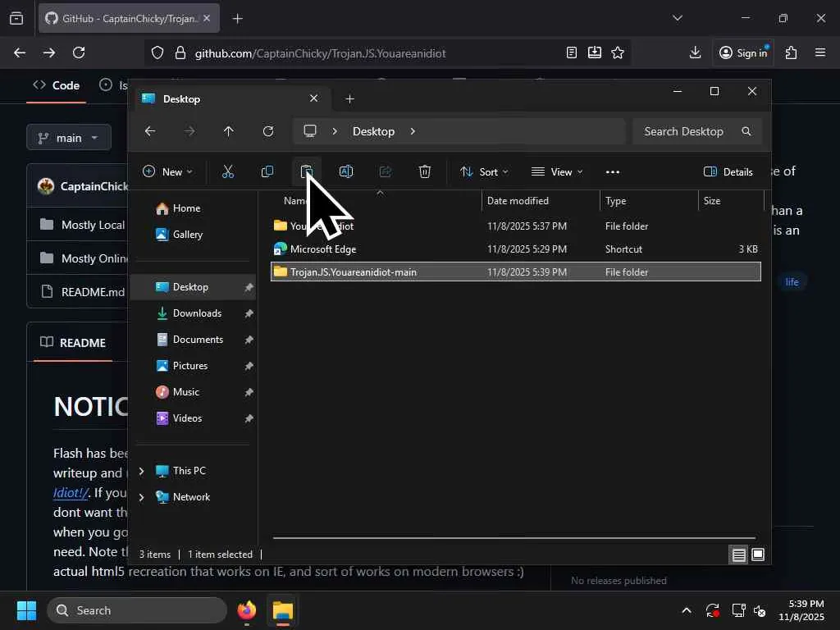
Task: Open Firefox downloads panel
Action: [x=695, y=52]
